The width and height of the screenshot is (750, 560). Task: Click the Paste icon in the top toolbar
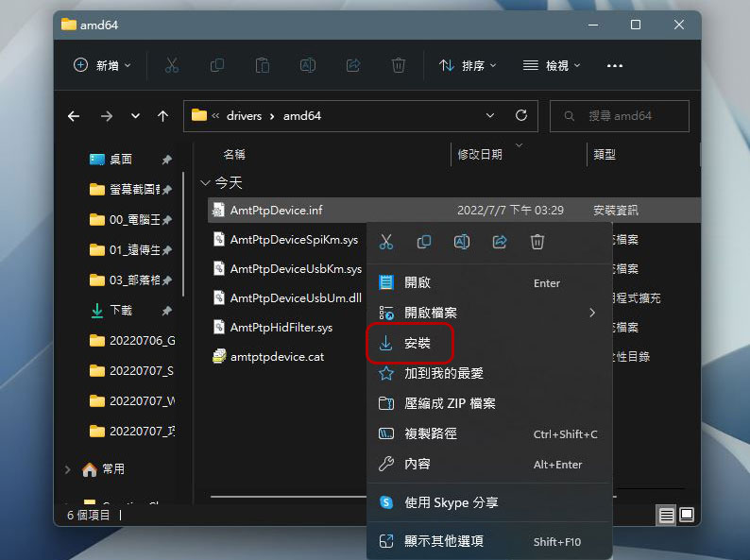[x=262, y=65]
